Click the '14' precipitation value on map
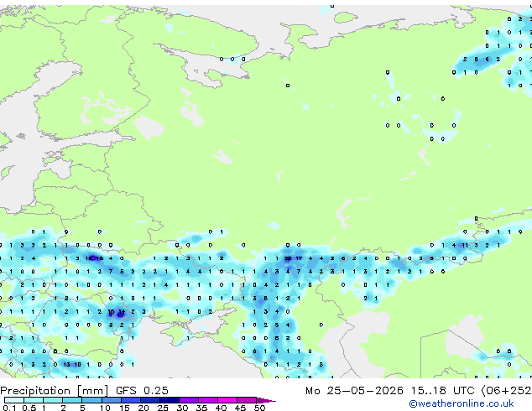 pyautogui.click(x=122, y=312)
